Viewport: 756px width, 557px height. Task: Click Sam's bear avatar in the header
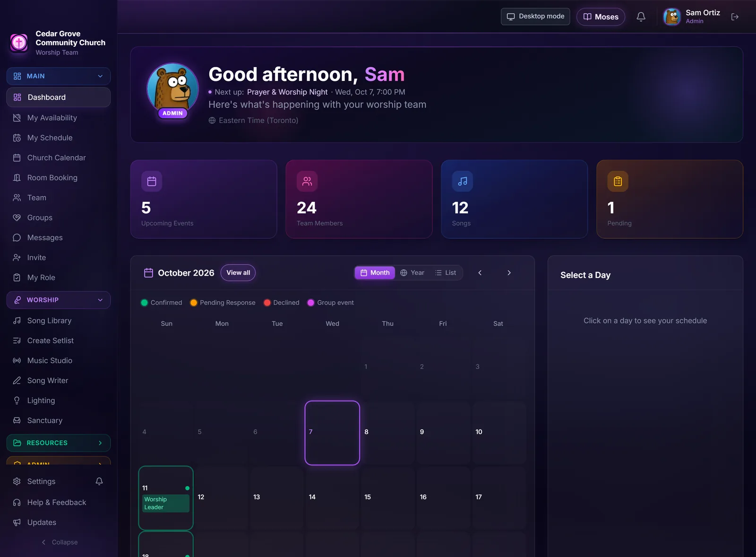pos(672,17)
